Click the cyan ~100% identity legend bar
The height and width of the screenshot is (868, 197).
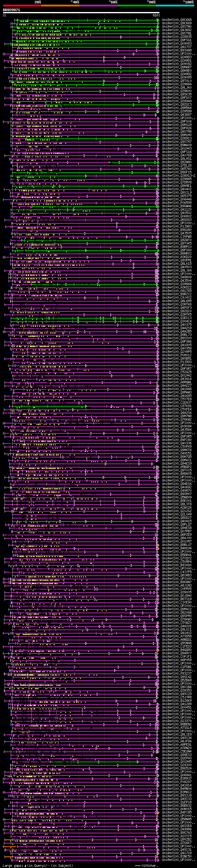pos(175,6)
